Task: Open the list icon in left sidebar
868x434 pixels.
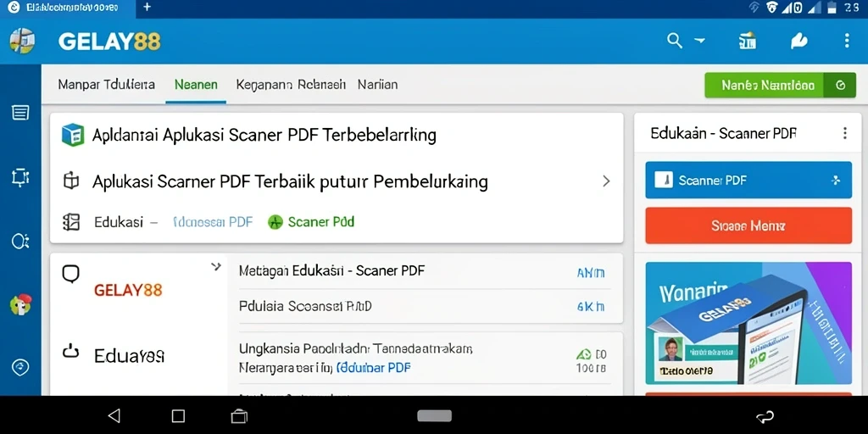Action: pos(20,113)
